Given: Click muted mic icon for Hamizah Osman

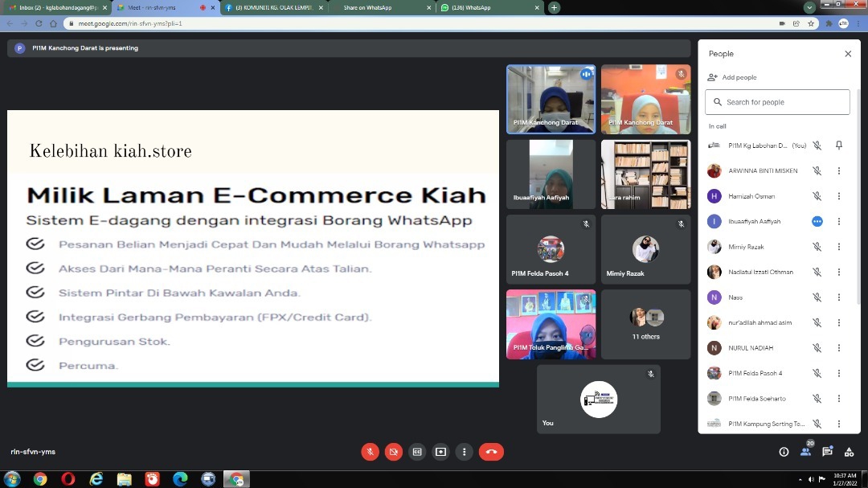Looking at the screenshot, I should click(817, 196).
